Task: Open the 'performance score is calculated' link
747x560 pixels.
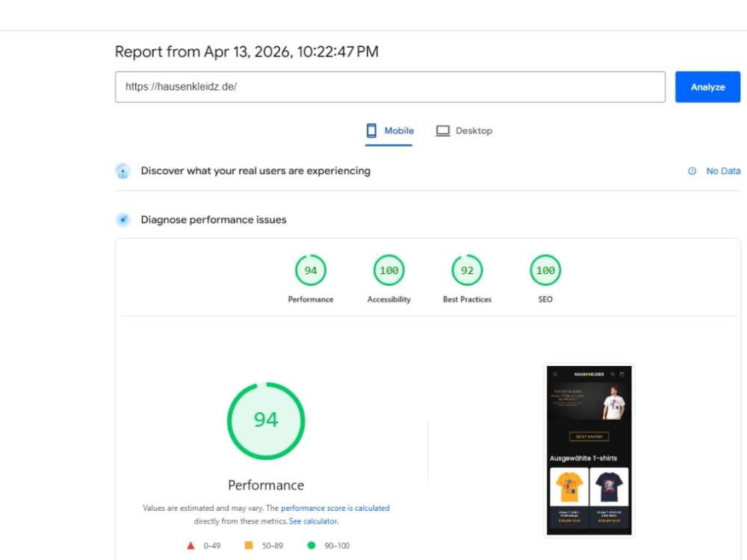Action: 335,508
